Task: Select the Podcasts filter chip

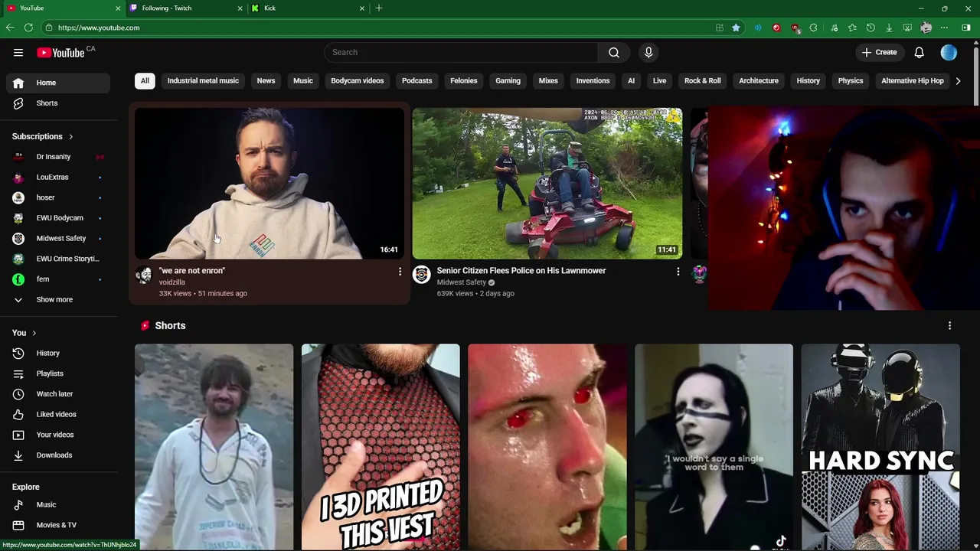Action: (416, 80)
